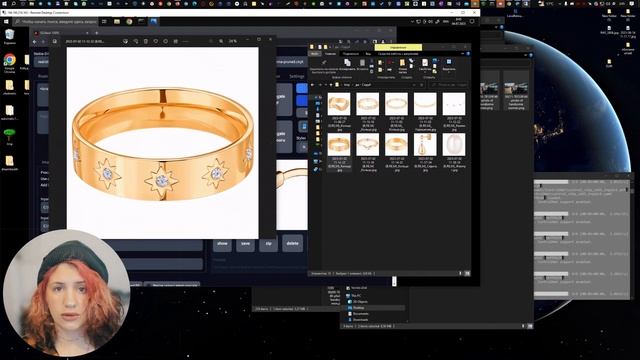Open Recycle Bin on the desktop

tap(10, 36)
